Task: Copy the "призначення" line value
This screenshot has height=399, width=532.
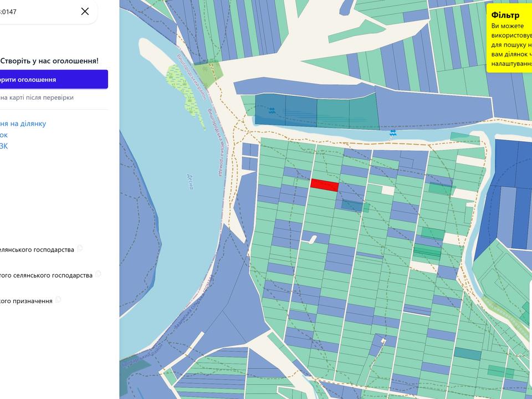Action: point(58,300)
